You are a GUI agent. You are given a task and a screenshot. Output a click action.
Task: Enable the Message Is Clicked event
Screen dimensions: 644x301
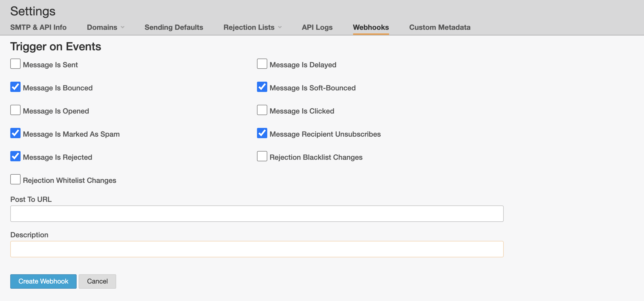262,110
